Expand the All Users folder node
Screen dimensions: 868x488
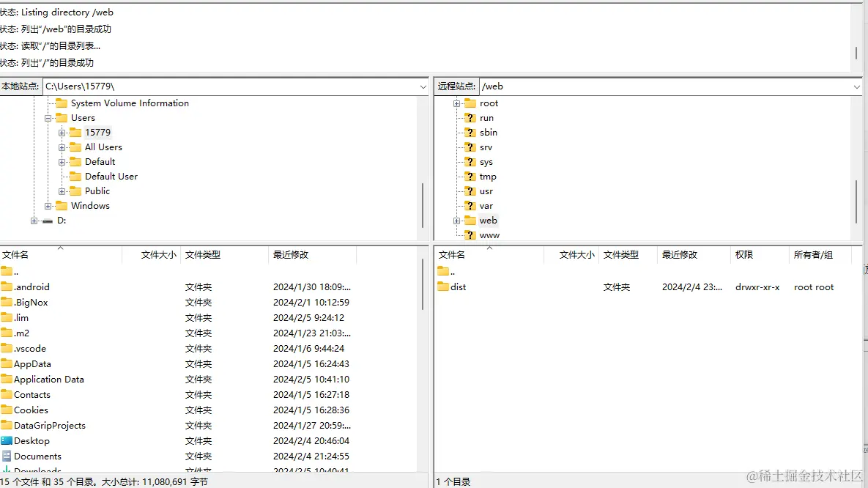click(62, 147)
